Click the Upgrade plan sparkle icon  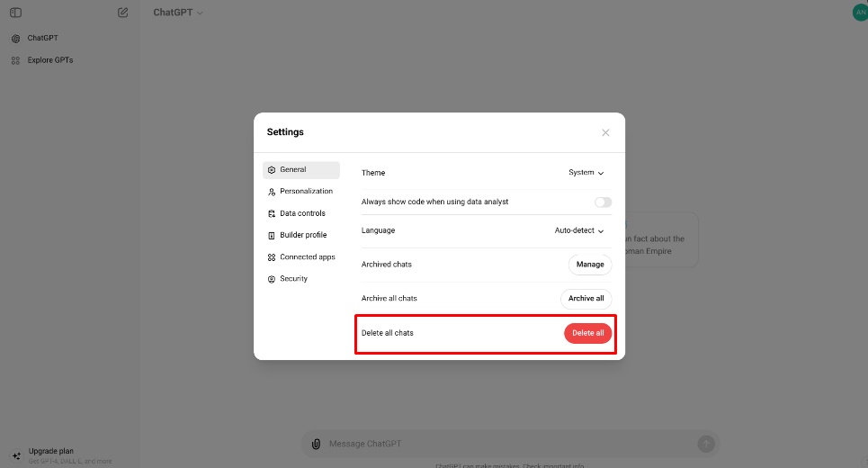(x=16, y=455)
